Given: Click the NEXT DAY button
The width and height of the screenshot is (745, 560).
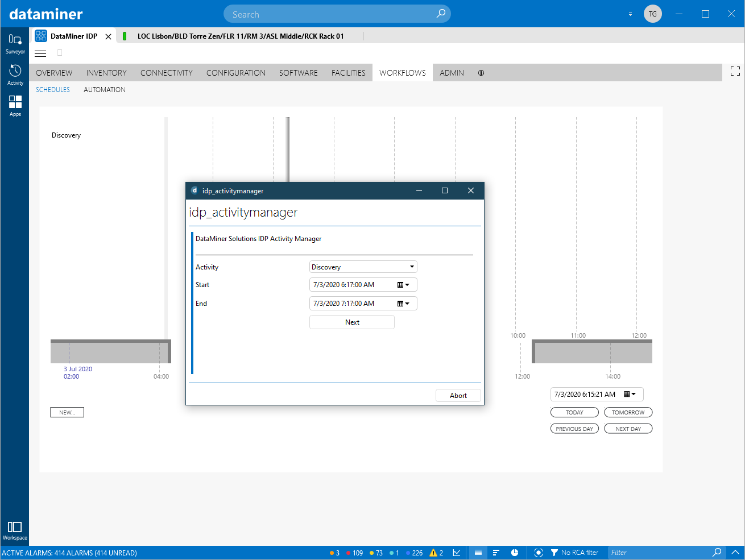Looking at the screenshot, I should [628, 429].
